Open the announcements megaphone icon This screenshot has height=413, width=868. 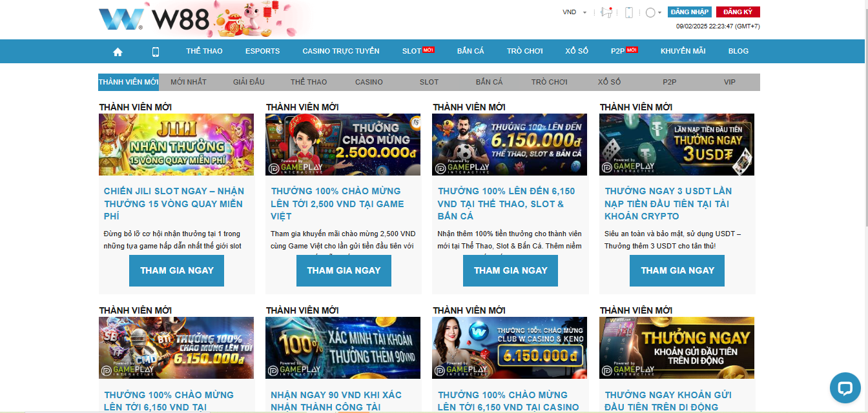(x=605, y=12)
